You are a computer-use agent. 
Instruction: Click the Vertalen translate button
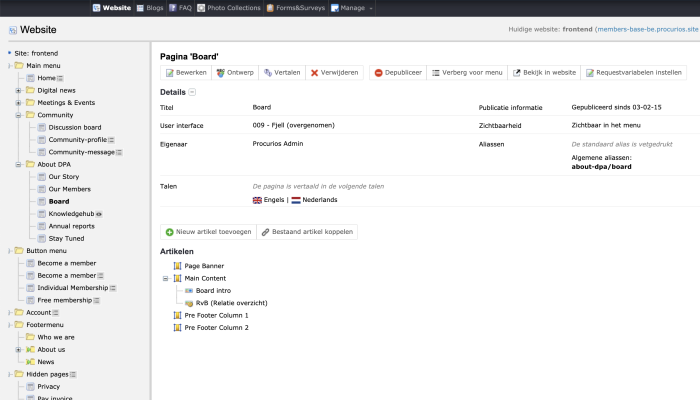click(282, 73)
